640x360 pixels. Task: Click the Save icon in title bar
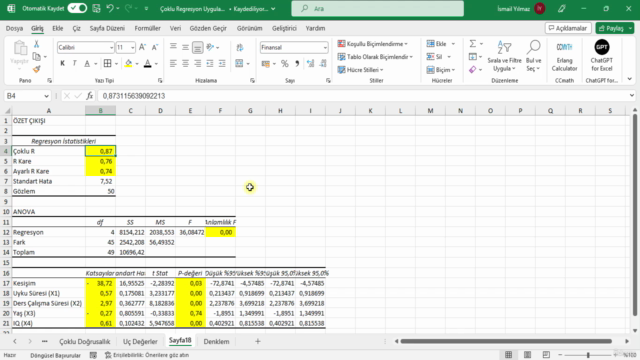[x=96, y=8]
